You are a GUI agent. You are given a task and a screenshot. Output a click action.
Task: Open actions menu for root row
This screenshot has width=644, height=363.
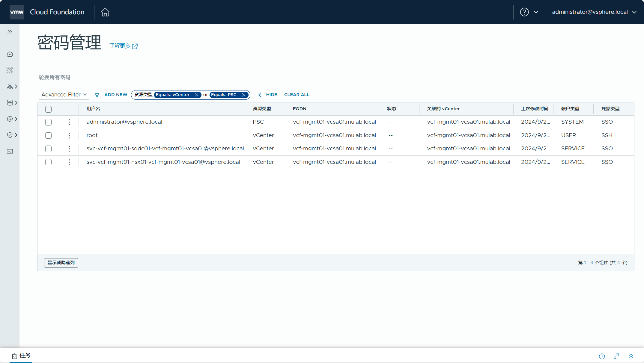[69, 136]
